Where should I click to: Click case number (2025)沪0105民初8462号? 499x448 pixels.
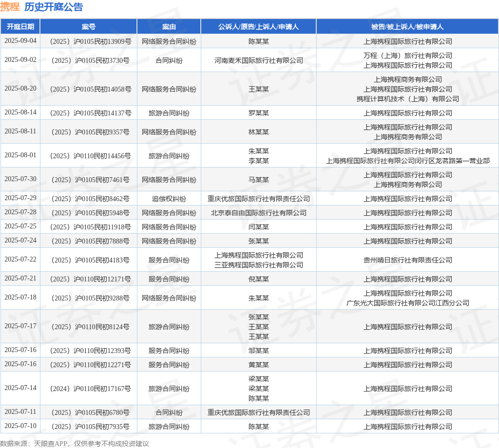tap(91, 199)
